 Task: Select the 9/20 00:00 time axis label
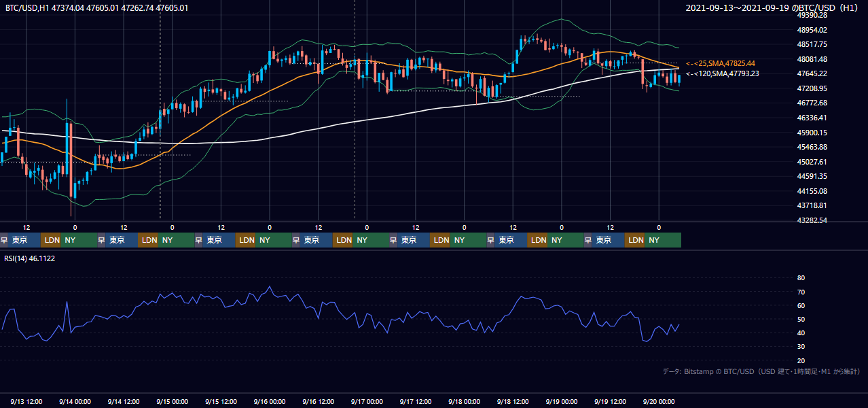tap(659, 401)
